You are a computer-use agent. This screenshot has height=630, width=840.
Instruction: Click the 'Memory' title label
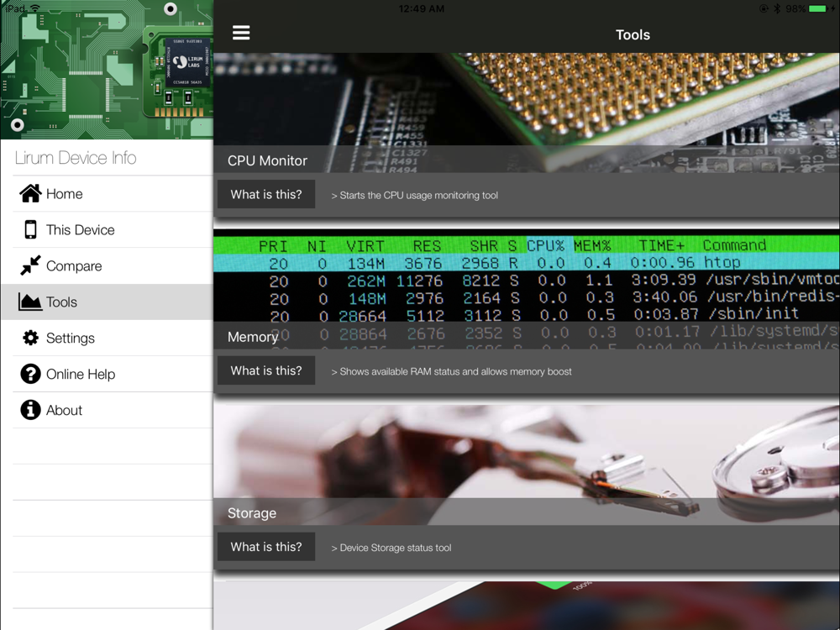[x=252, y=337]
